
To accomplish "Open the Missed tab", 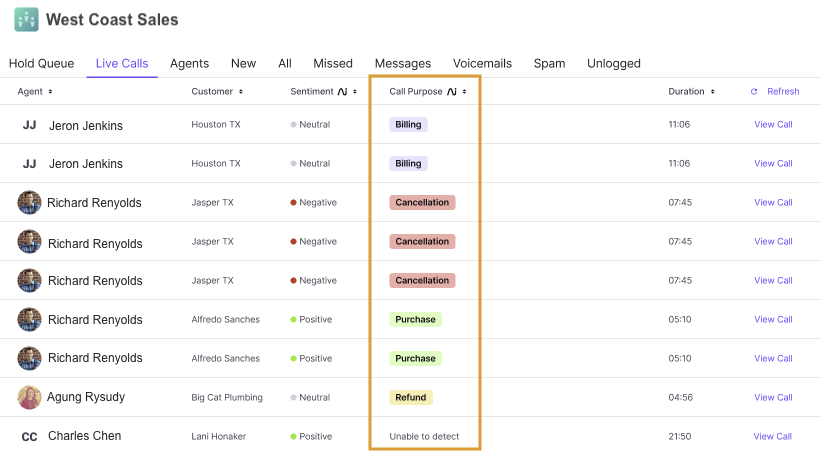I will (333, 63).
